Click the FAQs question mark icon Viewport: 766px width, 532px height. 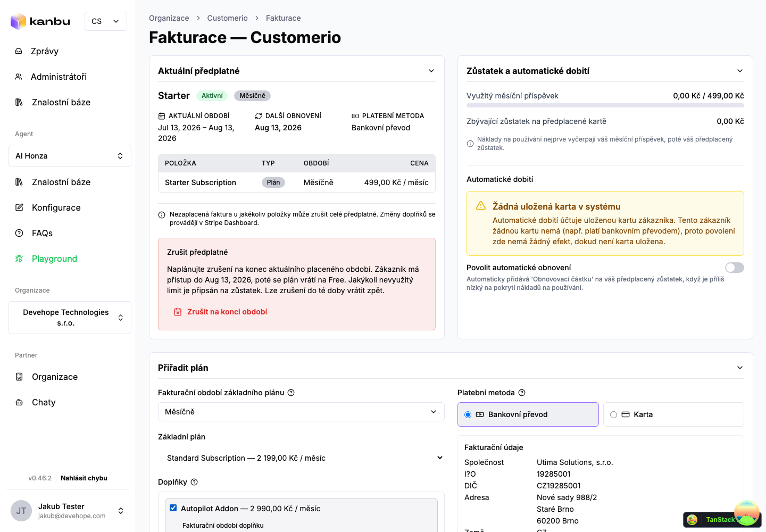point(19,233)
